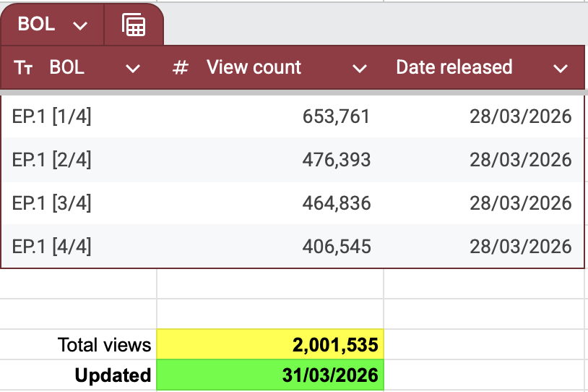The width and height of the screenshot is (588, 392).
Task: Select release date of EP.1 [4/4]
Action: tap(484, 247)
